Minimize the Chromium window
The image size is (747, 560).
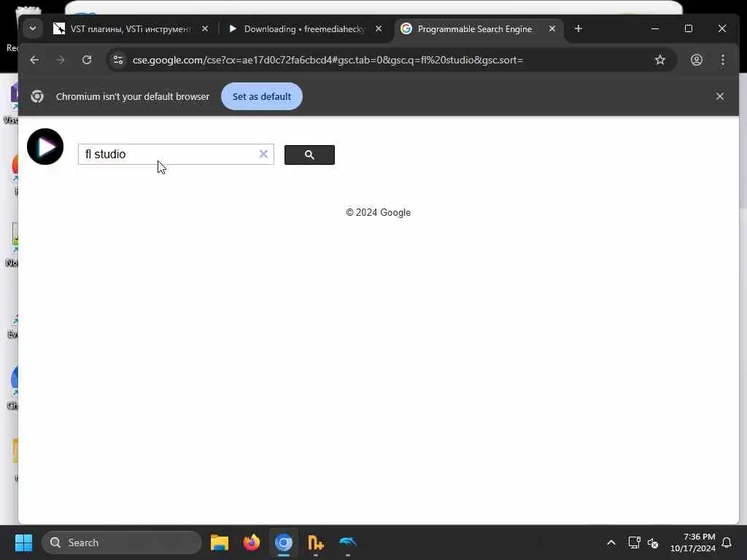click(x=655, y=28)
